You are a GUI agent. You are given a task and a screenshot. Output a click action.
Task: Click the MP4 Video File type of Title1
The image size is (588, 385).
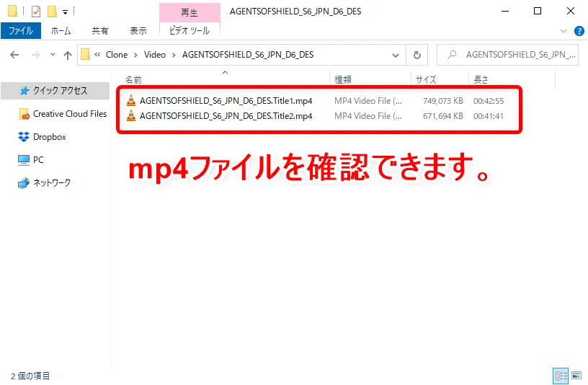click(x=368, y=101)
